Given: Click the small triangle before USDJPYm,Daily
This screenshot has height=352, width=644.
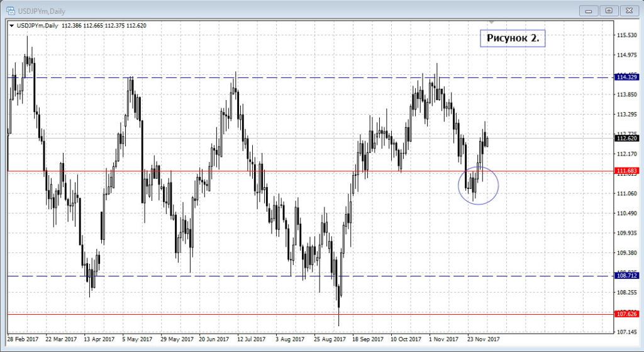Looking at the screenshot, I should 11,26.
